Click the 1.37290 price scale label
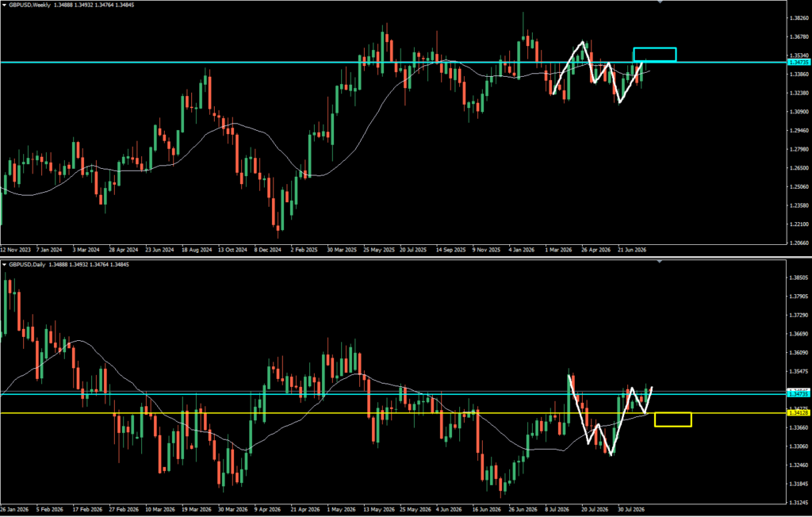Screen dimensions: 812x517 [x=799, y=316]
